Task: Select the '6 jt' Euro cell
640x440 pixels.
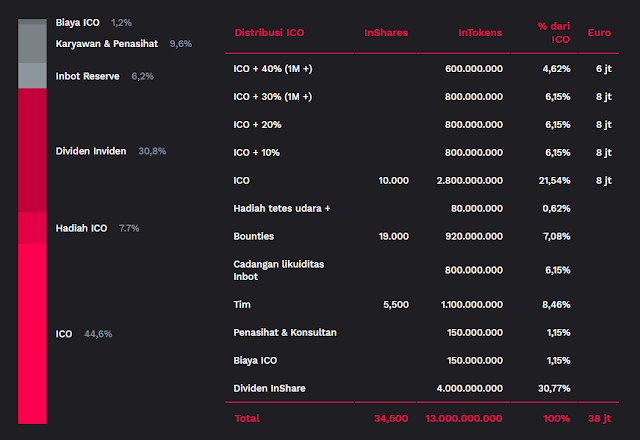Action: pyautogui.click(x=604, y=69)
